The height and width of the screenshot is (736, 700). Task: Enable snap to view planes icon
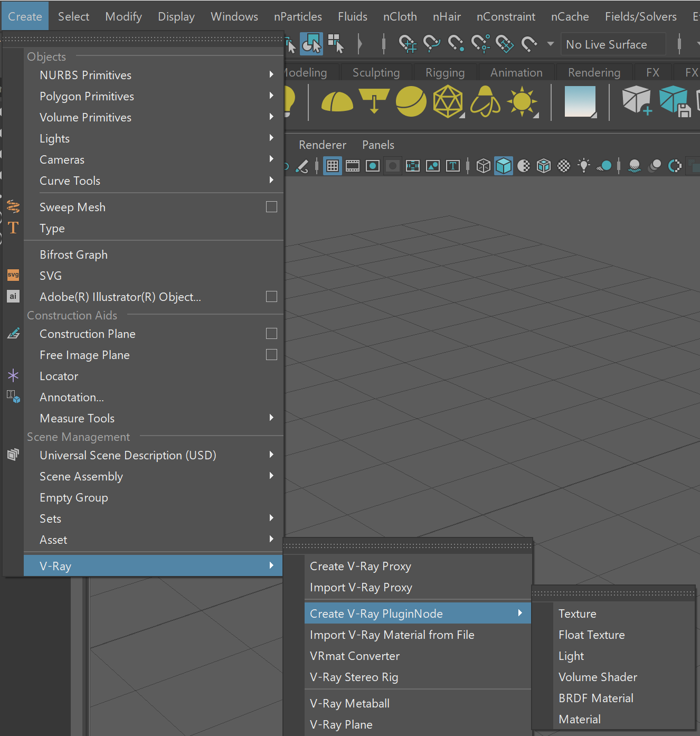click(x=505, y=44)
